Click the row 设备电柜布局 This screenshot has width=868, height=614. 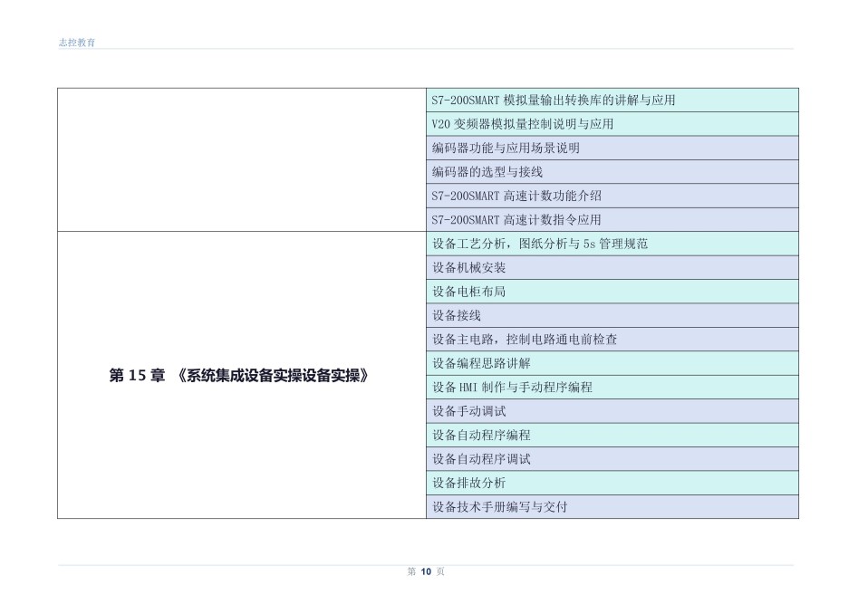[612, 292]
